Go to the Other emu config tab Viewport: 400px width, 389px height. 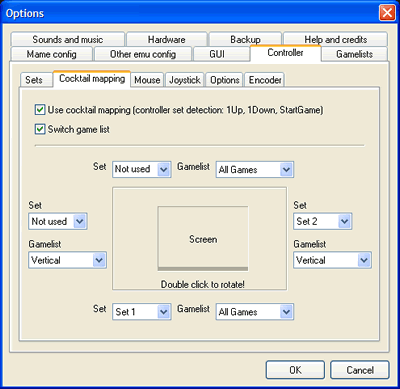pyautogui.click(x=143, y=54)
